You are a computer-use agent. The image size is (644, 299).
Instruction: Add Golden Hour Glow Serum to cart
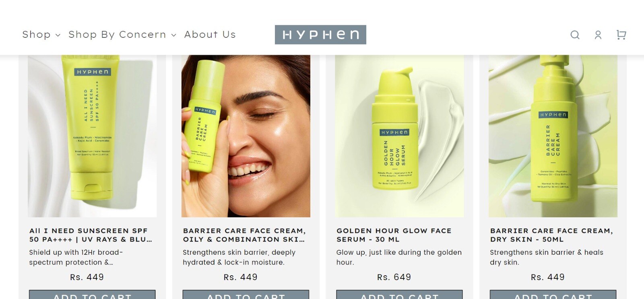tap(399, 295)
